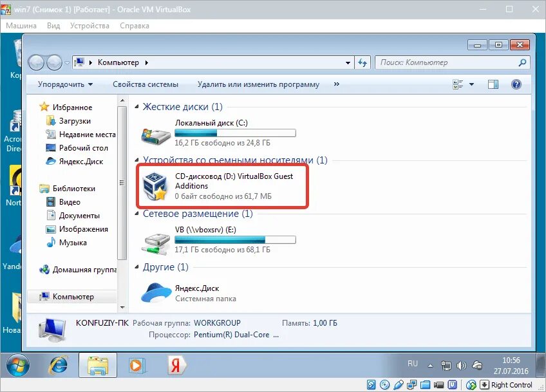The height and width of the screenshot is (392, 546).
Task: Select Недавние места in navigation pane
Action: (81, 135)
